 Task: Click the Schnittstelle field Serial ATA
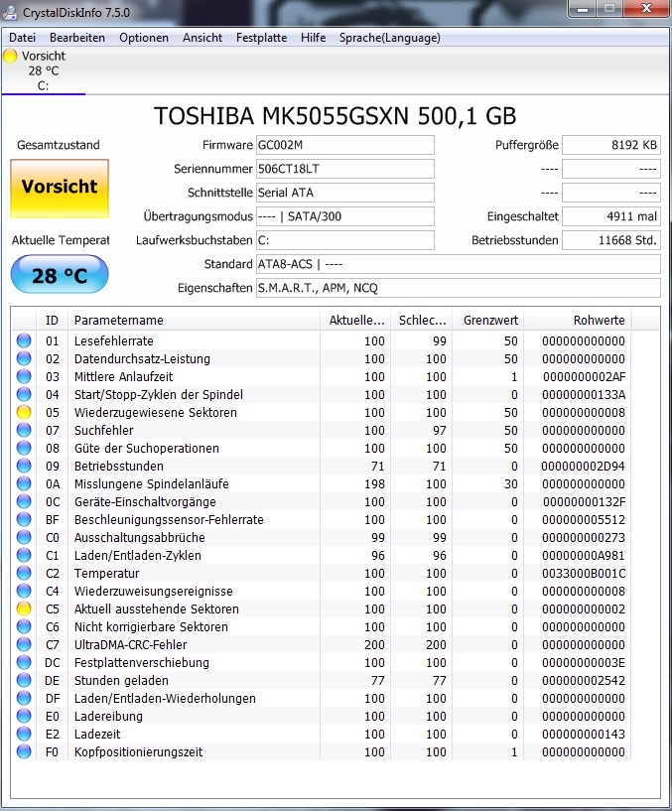[x=345, y=193]
